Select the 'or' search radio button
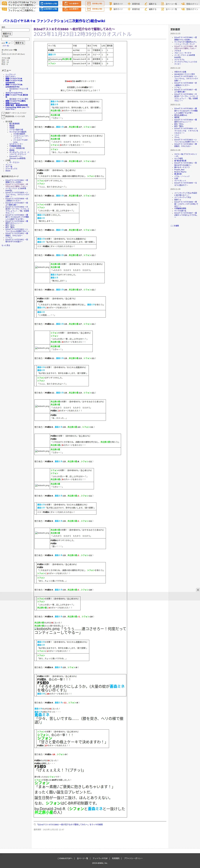The image size is (200, 868). 12,43
